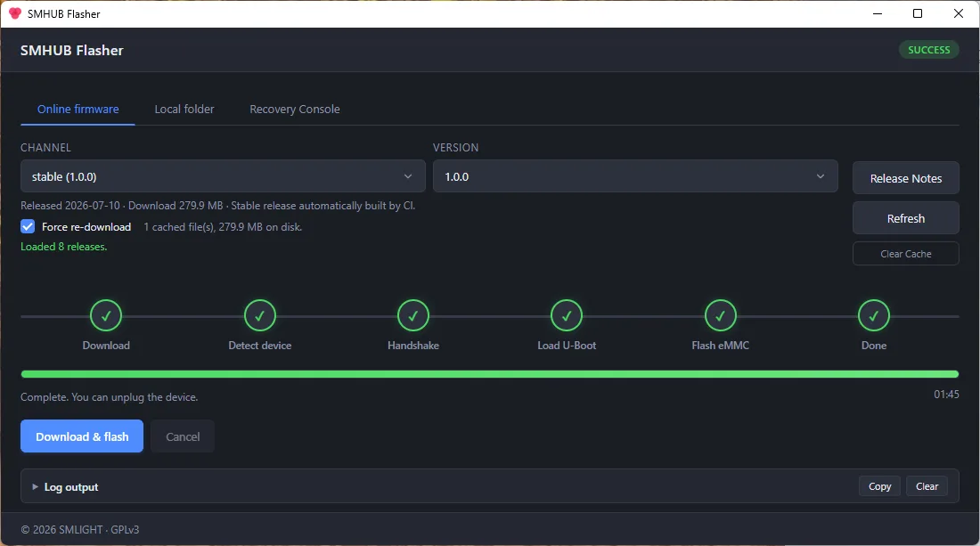The width and height of the screenshot is (980, 546).
Task: Click the '© 2026 SMLIGHT · GPLv3' footer text
Action: pos(80,530)
